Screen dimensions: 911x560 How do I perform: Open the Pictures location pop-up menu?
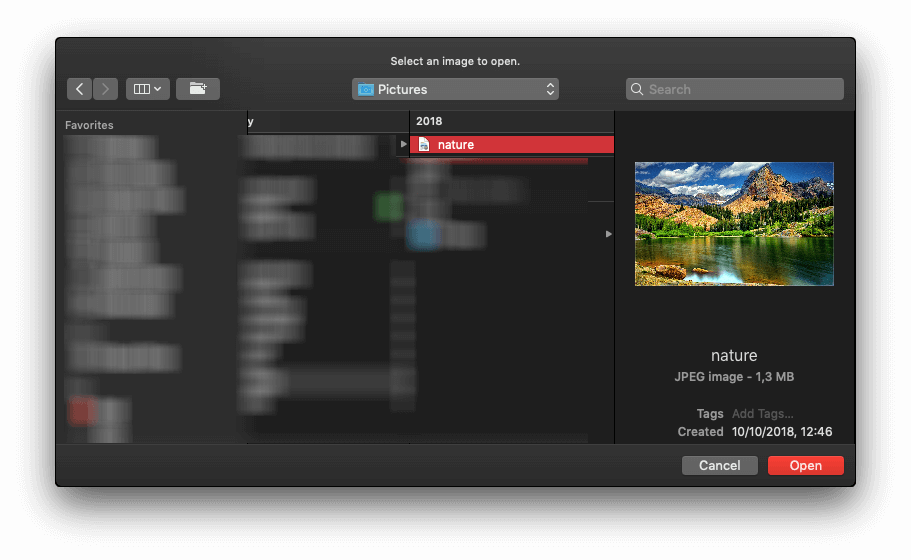point(455,89)
